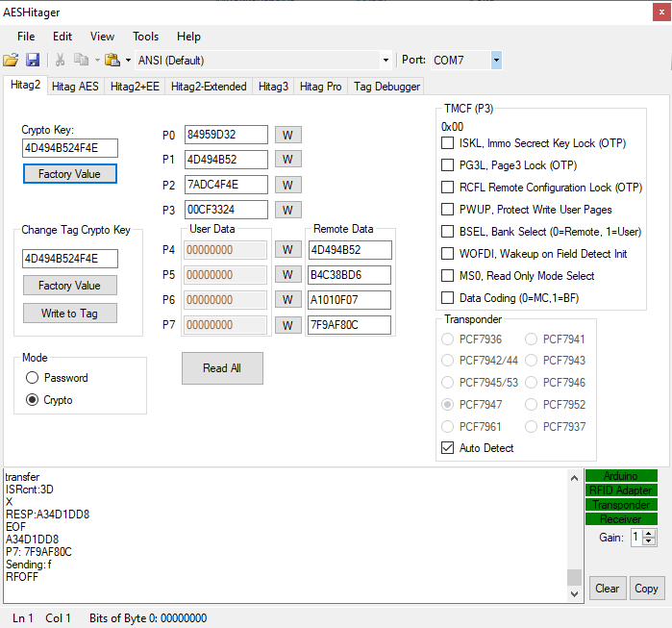Open the COM7 port dropdown

[x=496, y=60]
